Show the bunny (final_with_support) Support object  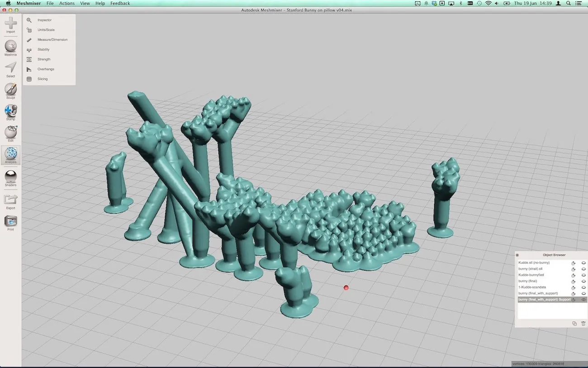(x=583, y=299)
